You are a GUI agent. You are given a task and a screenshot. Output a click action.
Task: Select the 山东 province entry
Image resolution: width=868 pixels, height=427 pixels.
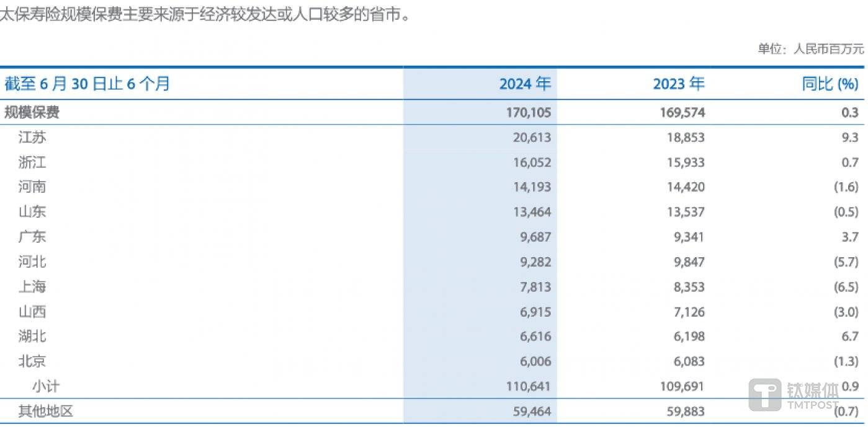pos(31,212)
